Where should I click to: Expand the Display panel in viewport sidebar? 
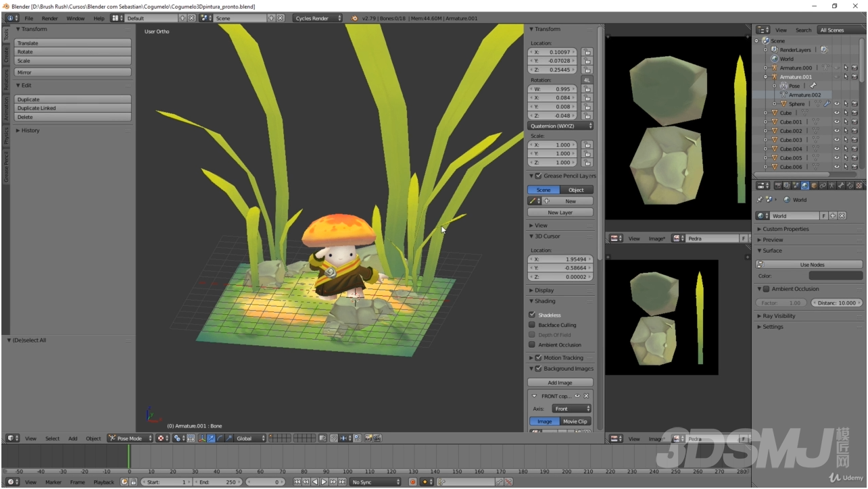pyautogui.click(x=544, y=290)
